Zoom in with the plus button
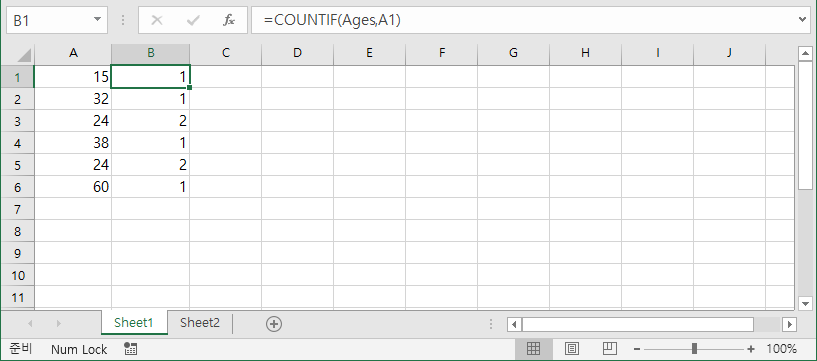 (x=751, y=349)
